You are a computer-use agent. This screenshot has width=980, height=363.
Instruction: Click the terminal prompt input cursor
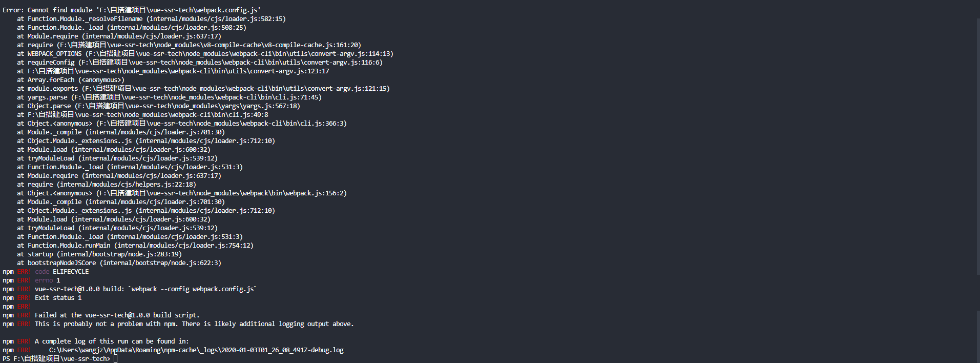[x=116, y=359]
